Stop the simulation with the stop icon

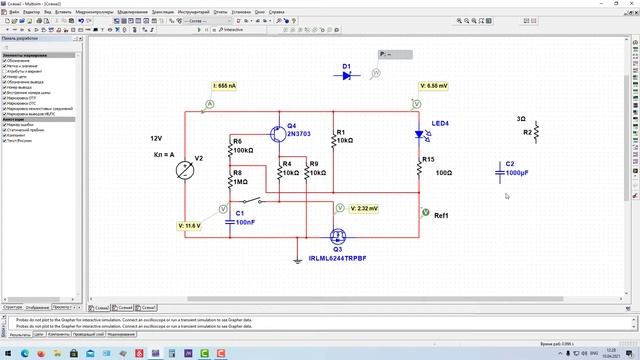(214, 30)
